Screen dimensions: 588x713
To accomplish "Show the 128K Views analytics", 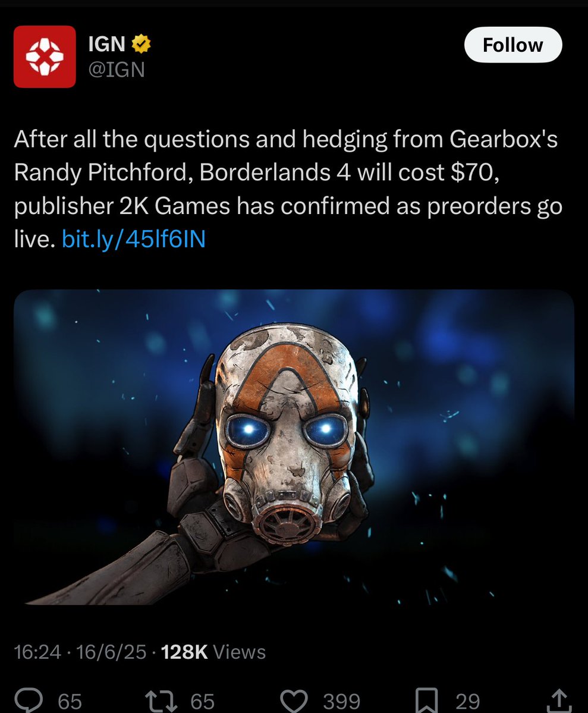I will 213,652.
